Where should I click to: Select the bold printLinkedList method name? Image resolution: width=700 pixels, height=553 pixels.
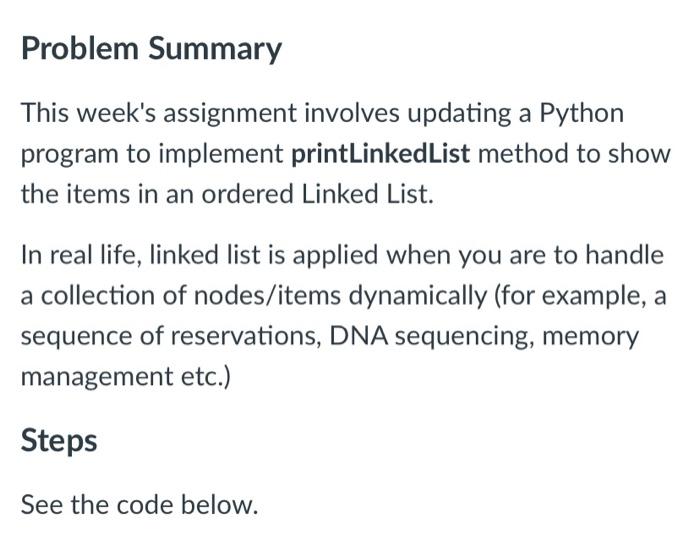(x=380, y=153)
